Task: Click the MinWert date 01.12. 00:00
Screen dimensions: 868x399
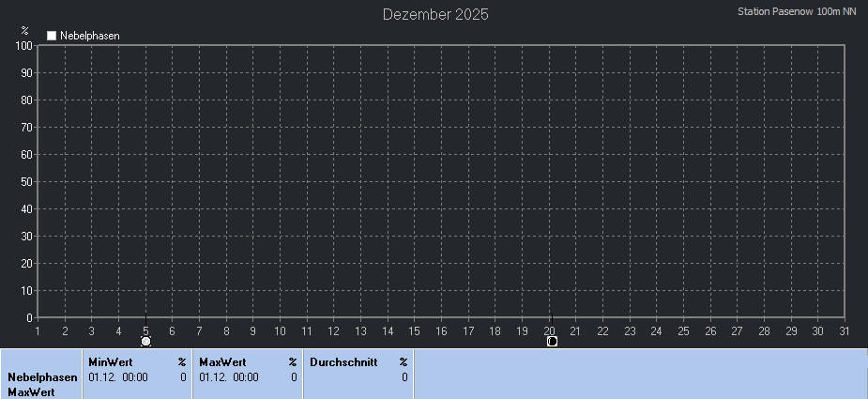Action: (x=117, y=377)
